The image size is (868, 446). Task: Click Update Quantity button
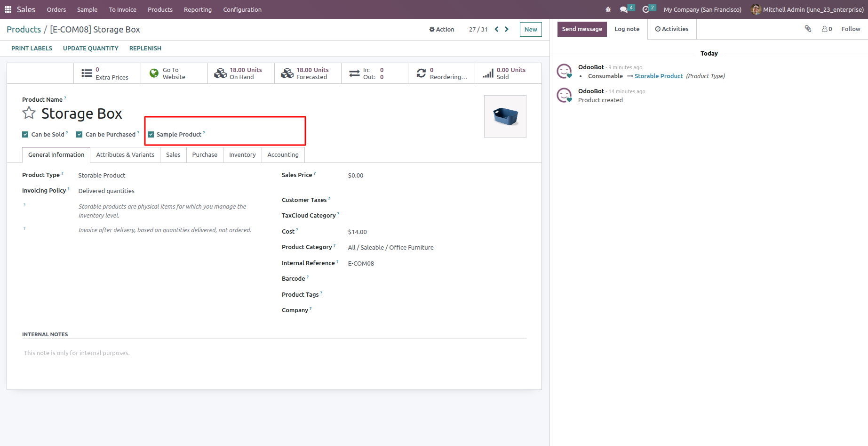[91, 49]
